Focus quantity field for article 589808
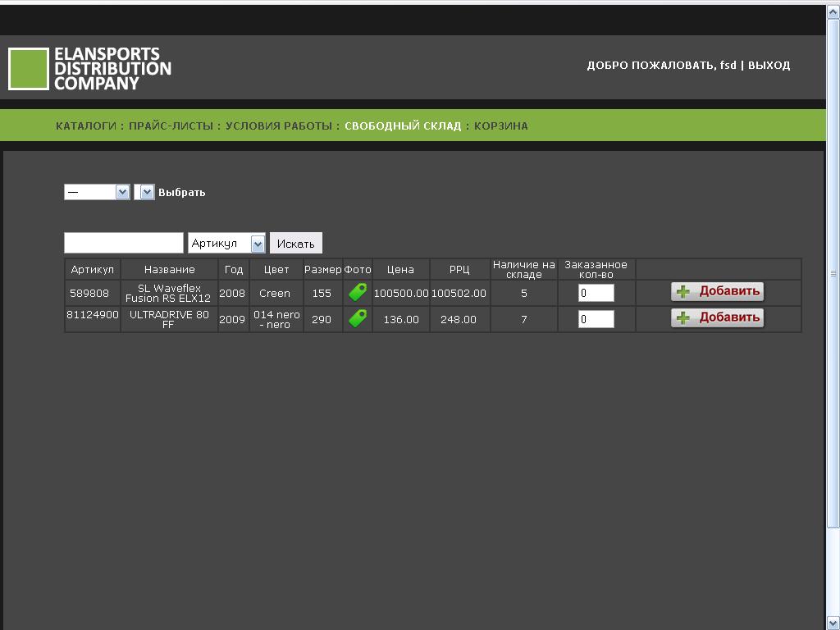 coord(596,293)
